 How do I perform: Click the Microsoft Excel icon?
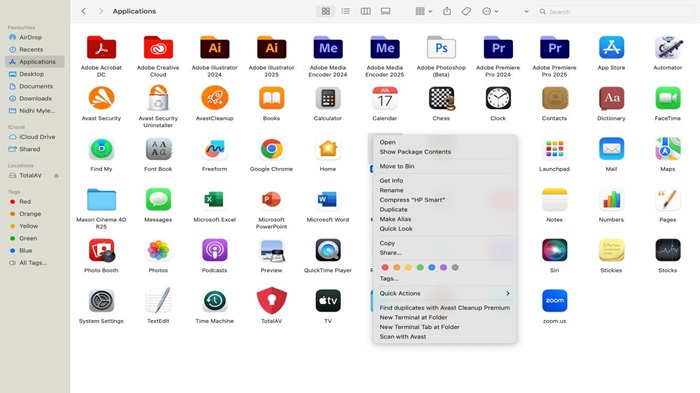tap(215, 199)
